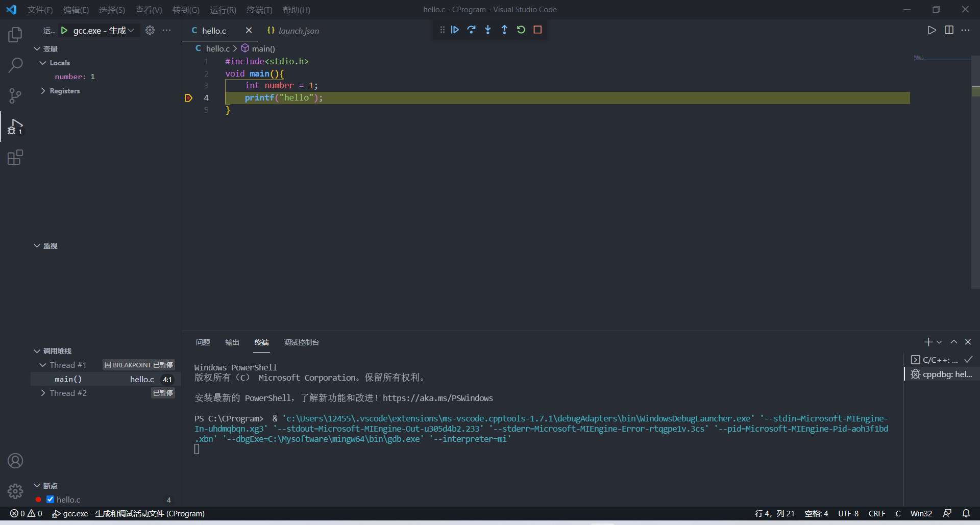Toggle a breakpoint on line 2 gutter
The height and width of the screenshot is (525, 980).
point(189,73)
